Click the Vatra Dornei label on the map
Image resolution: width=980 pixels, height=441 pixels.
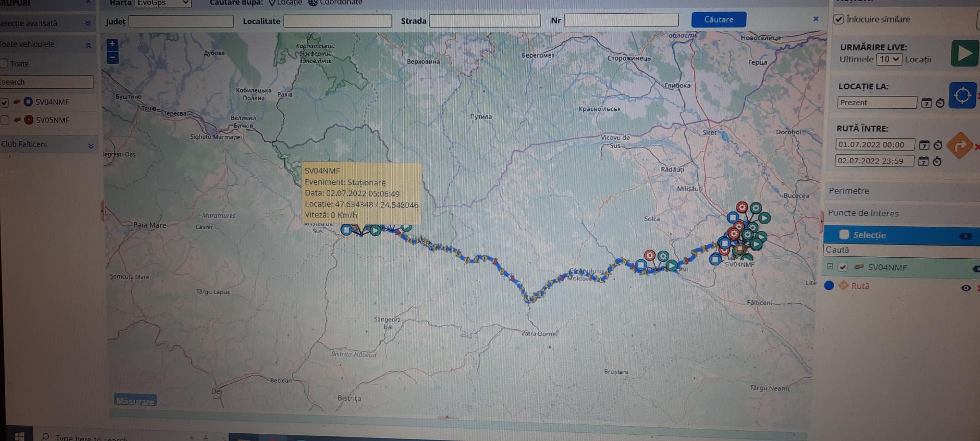(x=539, y=333)
